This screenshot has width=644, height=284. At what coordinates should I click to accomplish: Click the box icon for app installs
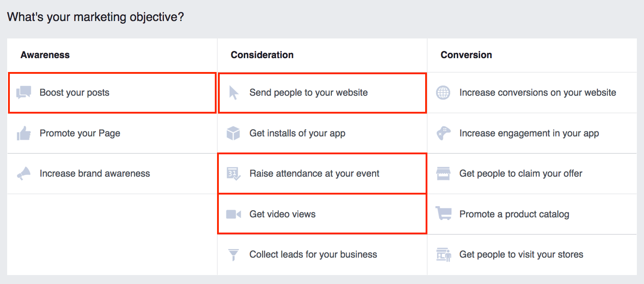click(x=234, y=133)
